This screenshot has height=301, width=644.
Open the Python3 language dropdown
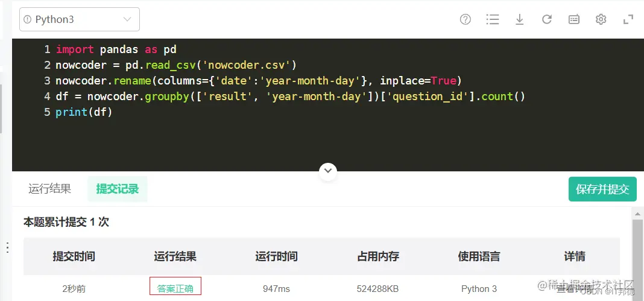[x=79, y=19]
